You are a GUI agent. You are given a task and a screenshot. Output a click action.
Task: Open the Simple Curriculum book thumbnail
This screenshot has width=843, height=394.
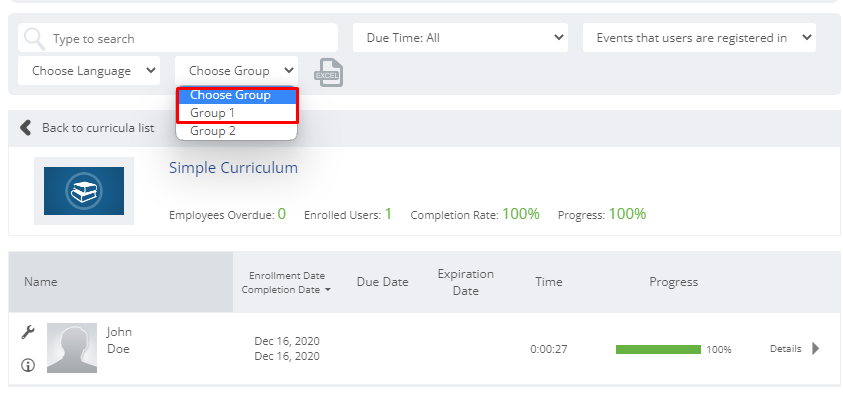(x=84, y=191)
